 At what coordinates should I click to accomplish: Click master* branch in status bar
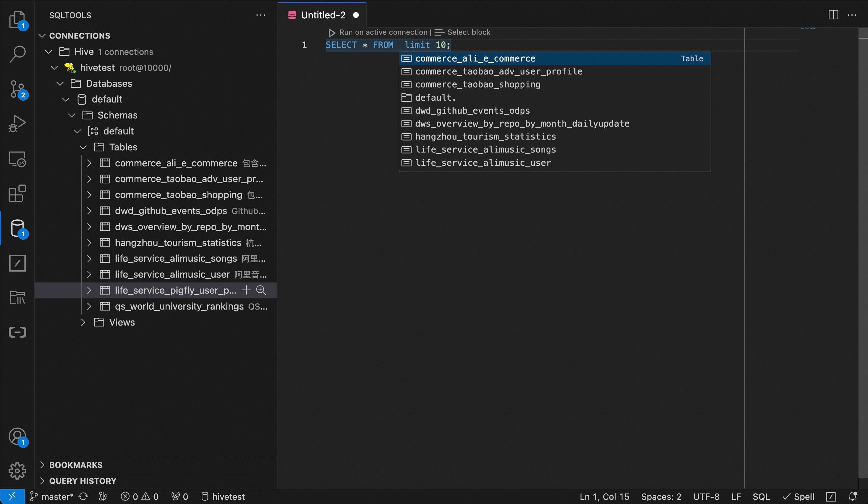click(52, 496)
